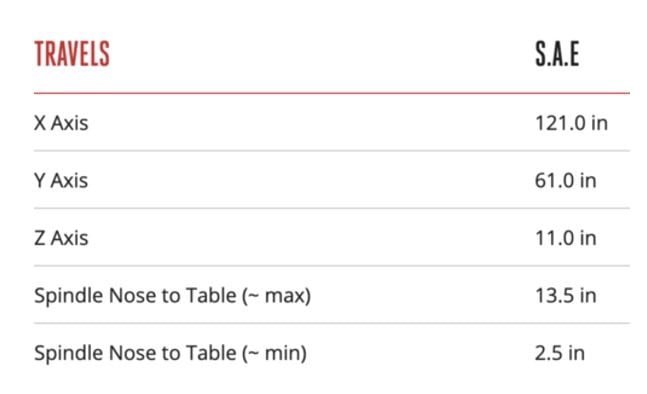Click the gray divider below Z Axis row
The image size is (647, 394).
click(x=332, y=266)
